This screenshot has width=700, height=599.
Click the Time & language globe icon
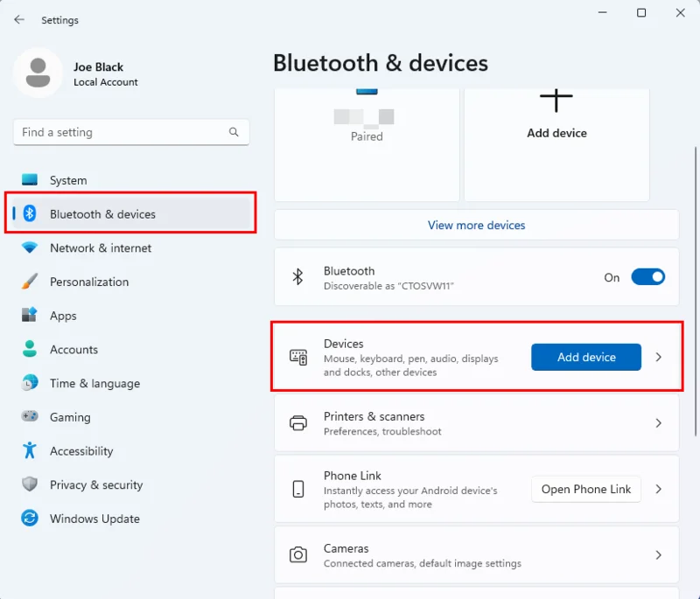30,383
